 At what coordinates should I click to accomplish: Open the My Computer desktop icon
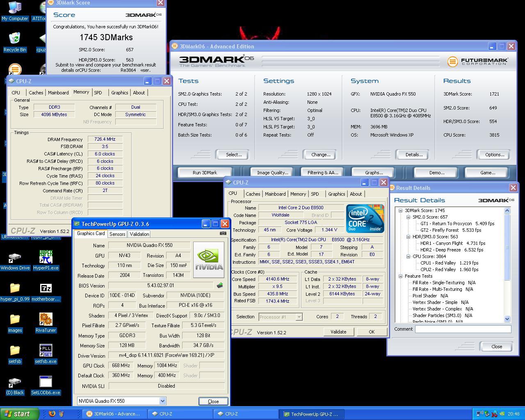15,11
